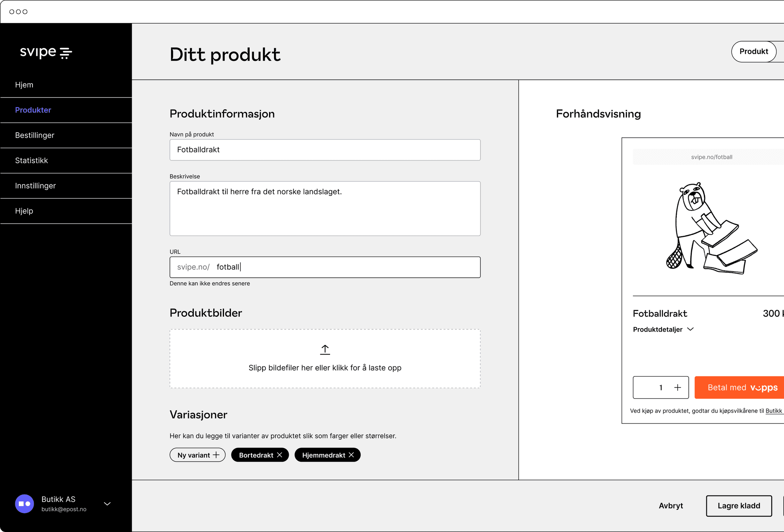
Task: Expand the Produktdetaljer section
Action: pyautogui.click(x=691, y=329)
